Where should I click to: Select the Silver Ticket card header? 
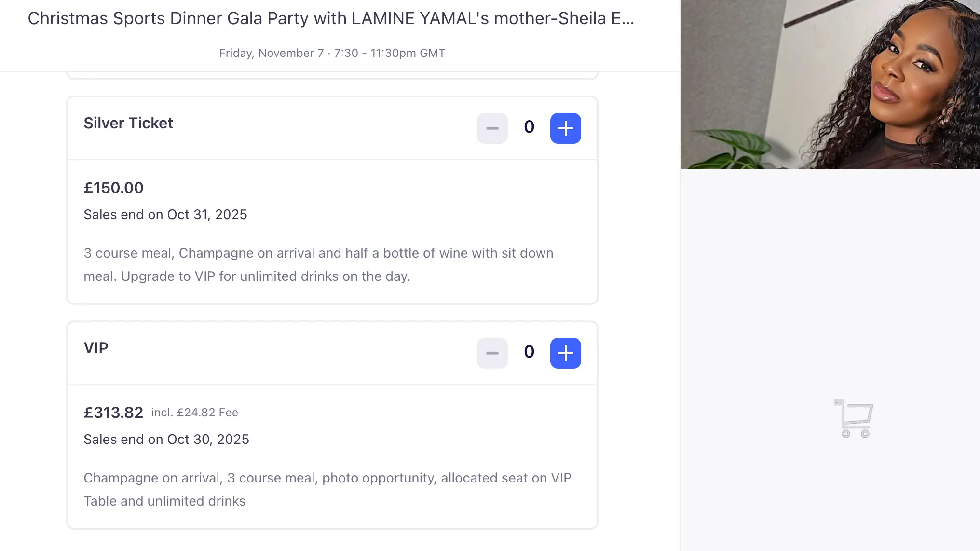pos(128,123)
